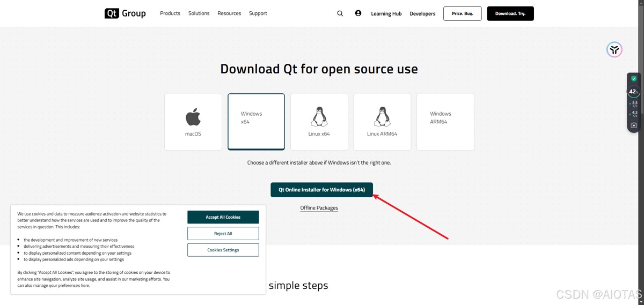Open the search magnifier icon
The width and height of the screenshot is (644, 305).
click(340, 13)
